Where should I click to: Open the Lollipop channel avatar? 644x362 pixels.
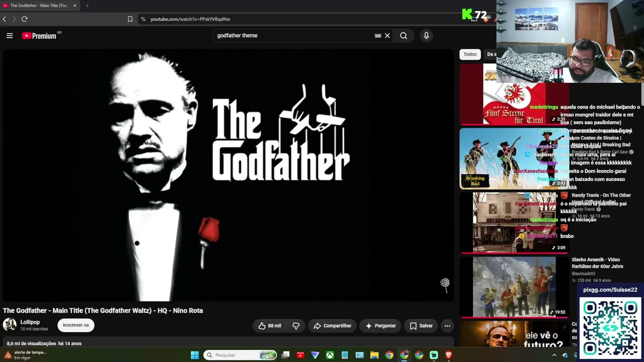(10, 325)
